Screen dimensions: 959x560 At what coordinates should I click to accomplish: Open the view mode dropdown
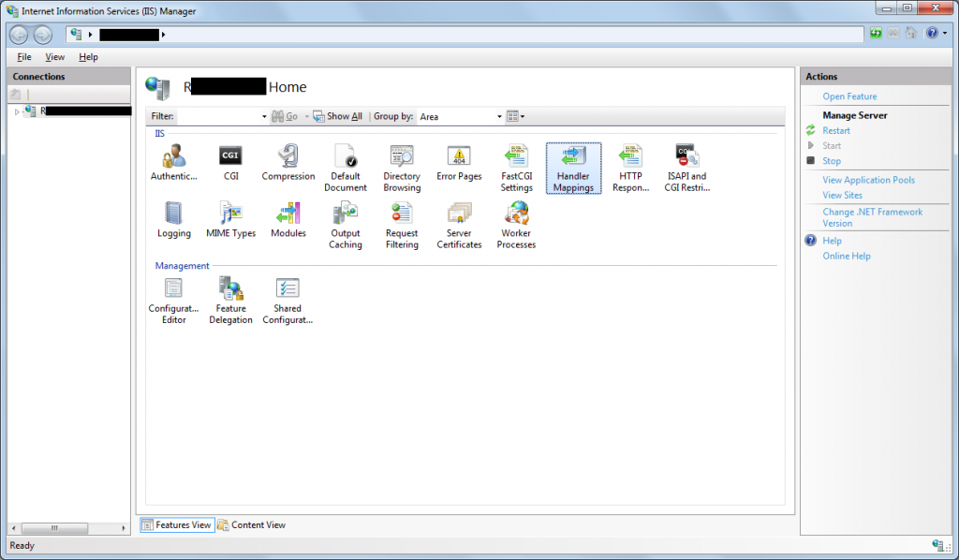click(516, 116)
